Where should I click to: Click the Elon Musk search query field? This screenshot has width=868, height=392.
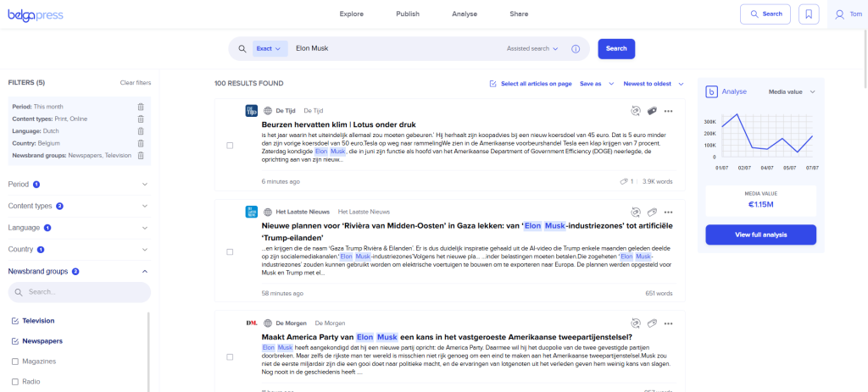click(x=396, y=48)
